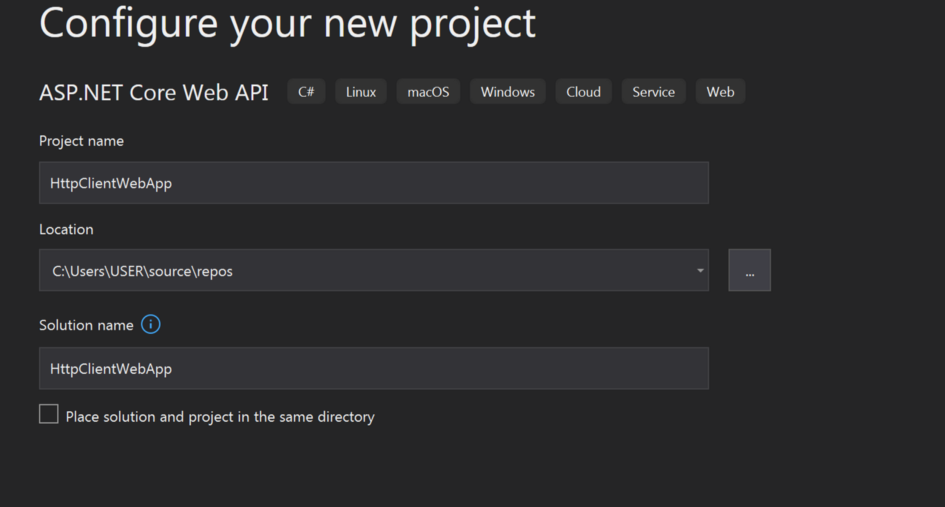Viewport: 945px width, 507px height.
Task: Check Place solution and project in same directory
Action: tap(49, 414)
